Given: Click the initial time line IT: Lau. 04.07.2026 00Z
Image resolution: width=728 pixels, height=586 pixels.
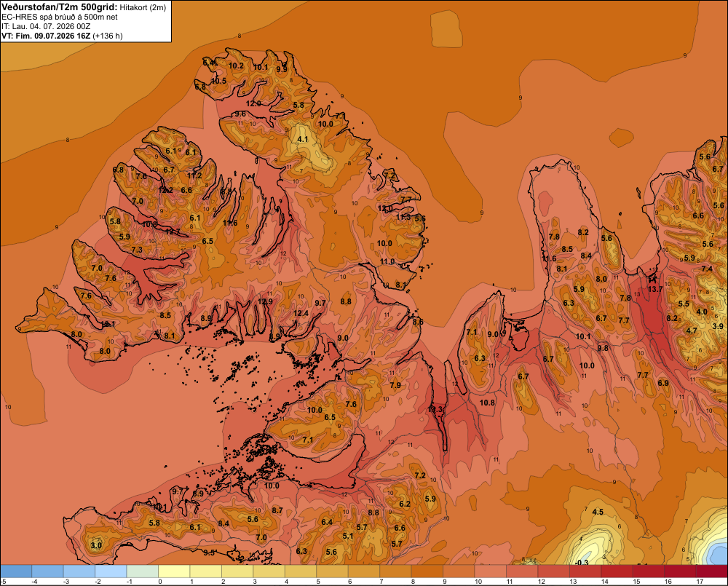Looking at the screenshot, I should tap(46, 26).
